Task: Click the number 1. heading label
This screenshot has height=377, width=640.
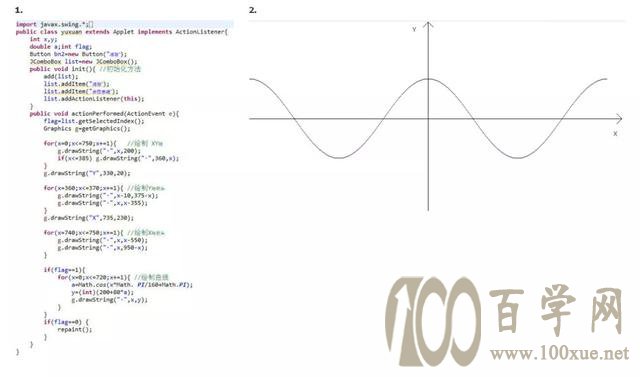Action: click(x=19, y=10)
